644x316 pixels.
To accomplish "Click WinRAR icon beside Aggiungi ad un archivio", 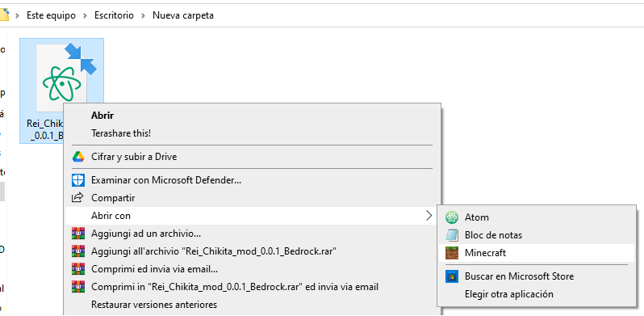I will (x=78, y=234).
